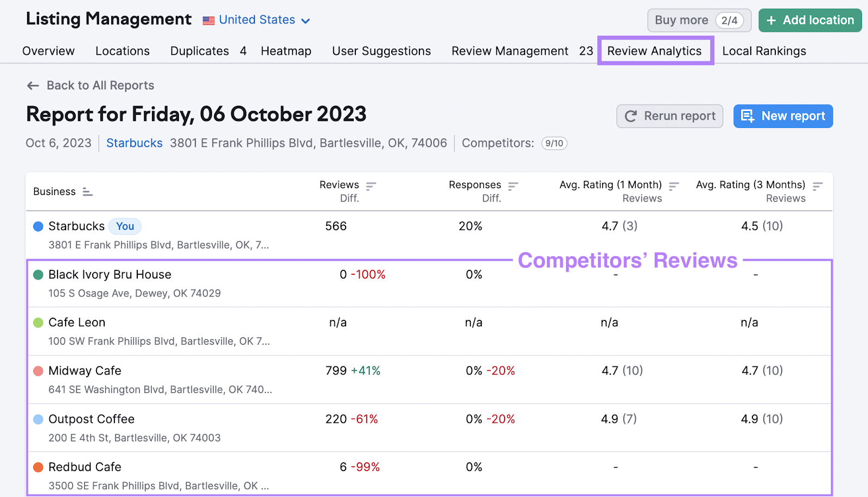The width and height of the screenshot is (868, 497).
Task: Toggle the blue dot beside Starbucks
Action: (37, 226)
